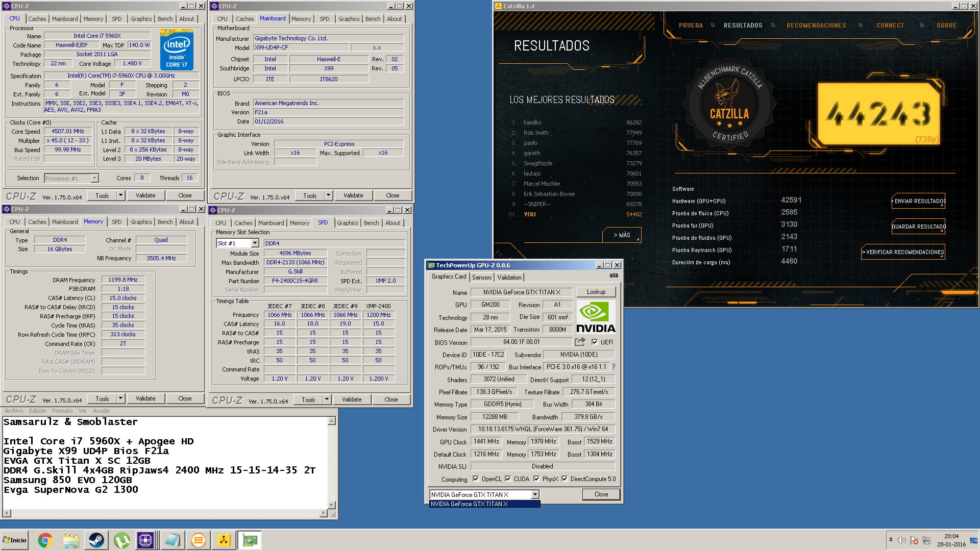The width and height of the screenshot is (980, 551).
Task: Expand MÁS results in Catzilla
Action: (622, 235)
